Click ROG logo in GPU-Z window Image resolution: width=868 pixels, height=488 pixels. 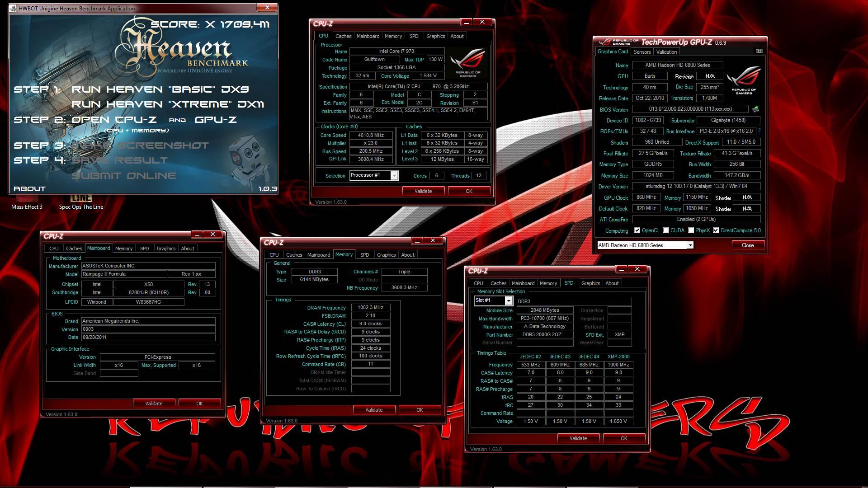coord(744,80)
